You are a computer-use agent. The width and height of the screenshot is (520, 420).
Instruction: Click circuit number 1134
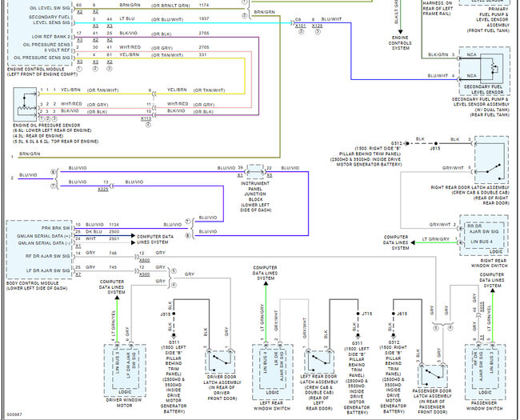pyautogui.click(x=114, y=225)
